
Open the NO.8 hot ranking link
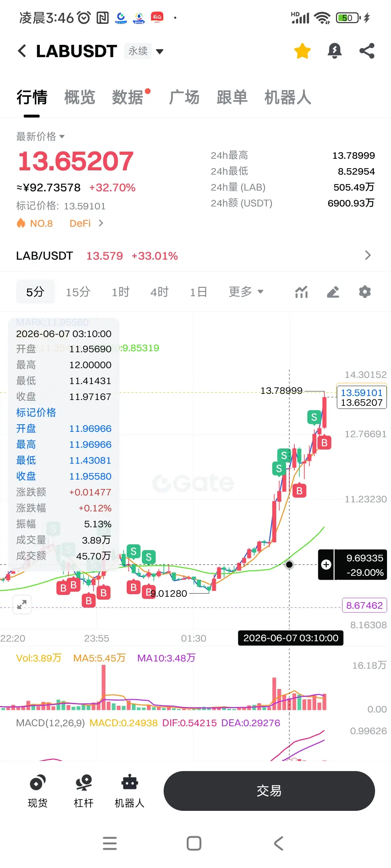click(35, 224)
